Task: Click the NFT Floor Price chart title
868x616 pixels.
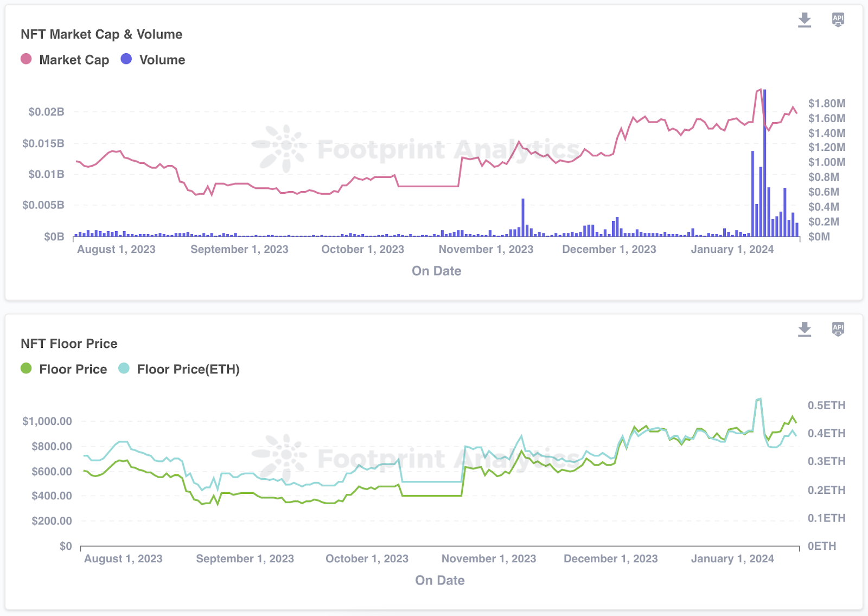Action: click(69, 344)
